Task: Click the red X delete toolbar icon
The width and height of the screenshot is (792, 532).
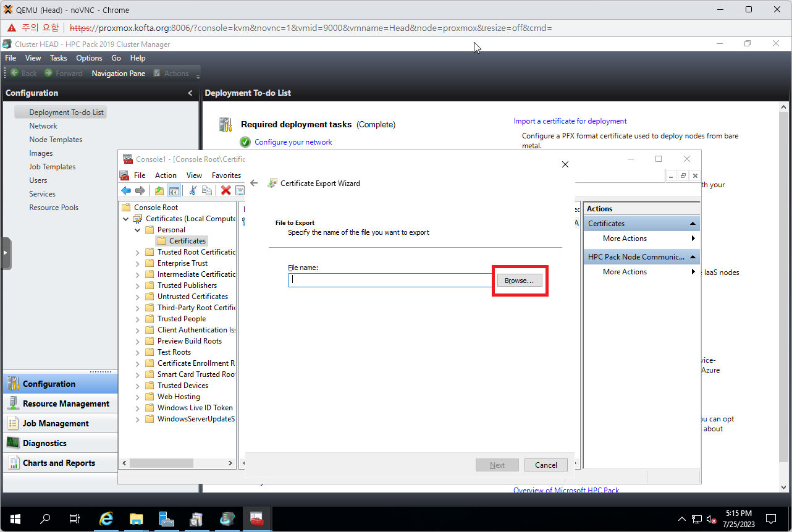Action: point(226,190)
